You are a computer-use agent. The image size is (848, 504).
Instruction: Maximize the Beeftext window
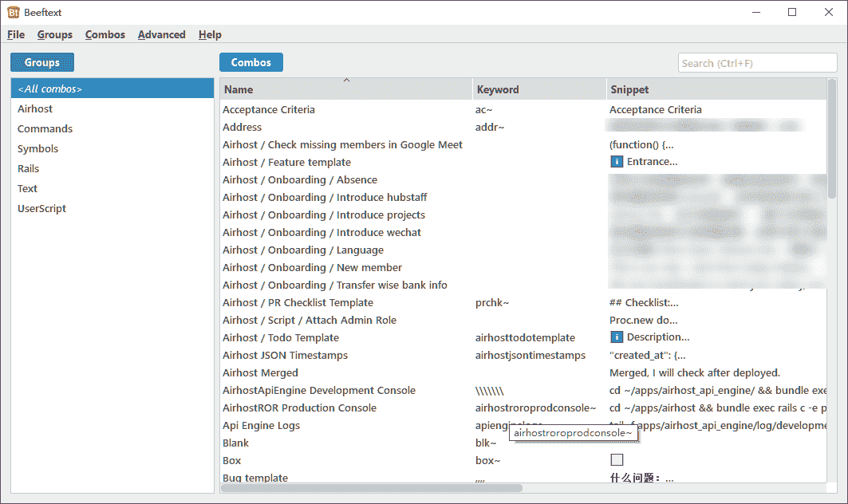pyautogui.click(x=792, y=12)
